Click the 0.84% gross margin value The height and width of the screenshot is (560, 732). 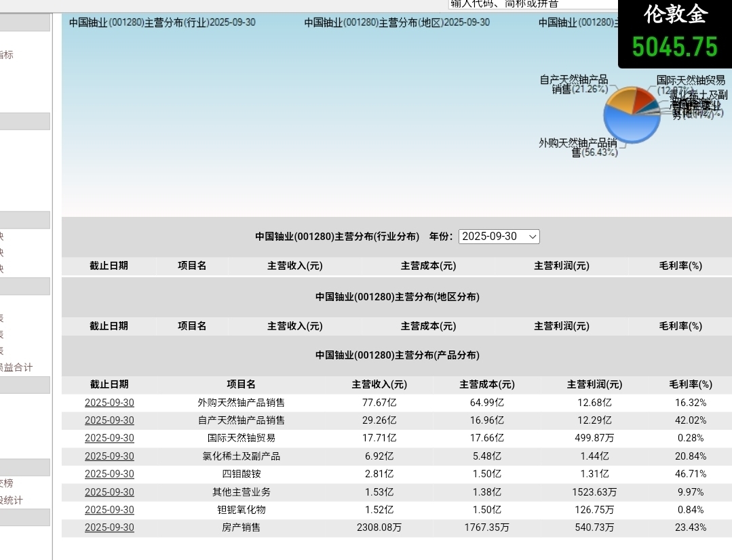(x=691, y=510)
